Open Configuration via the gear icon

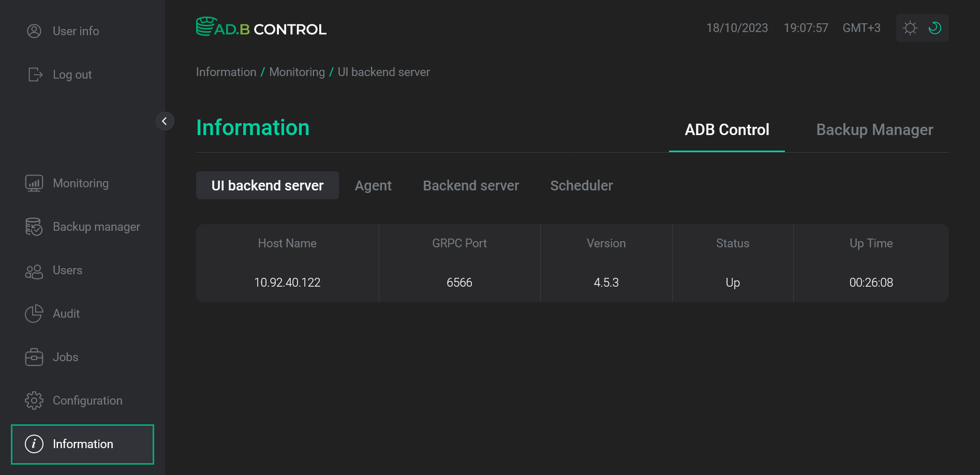click(x=34, y=400)
